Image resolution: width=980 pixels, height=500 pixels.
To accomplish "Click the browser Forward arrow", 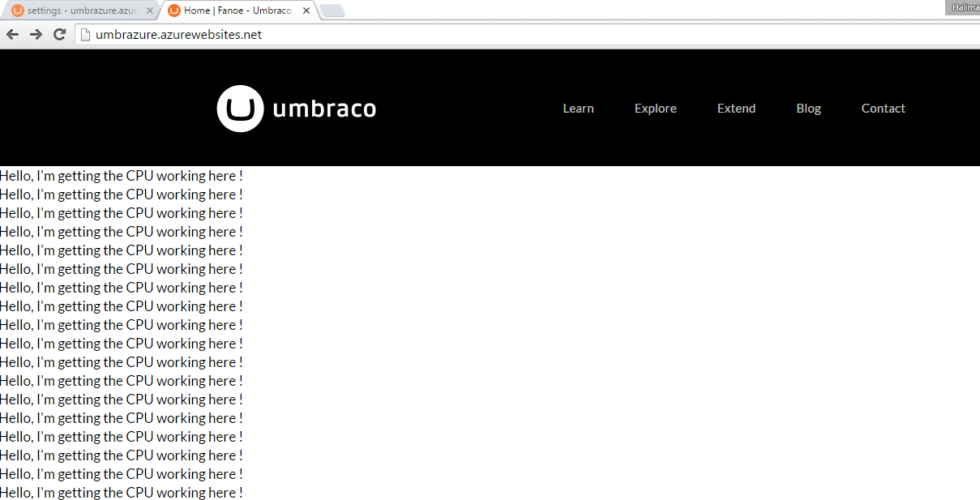I will [x=36, y=34].
